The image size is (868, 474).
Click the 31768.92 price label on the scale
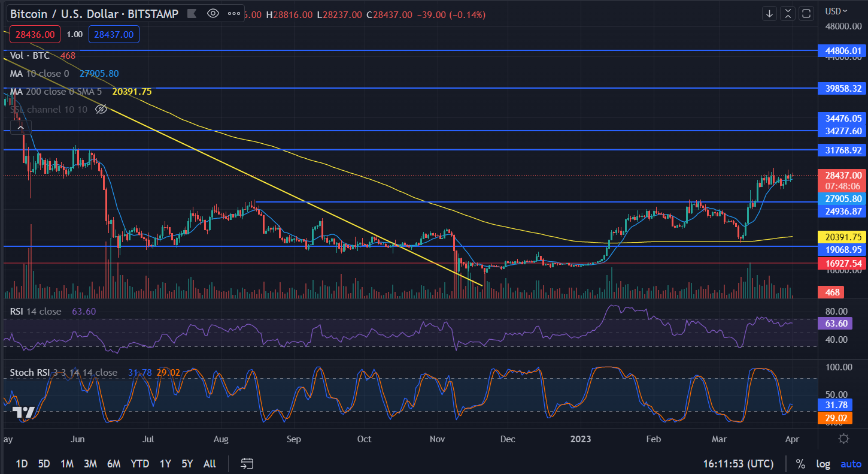(843, 149)
